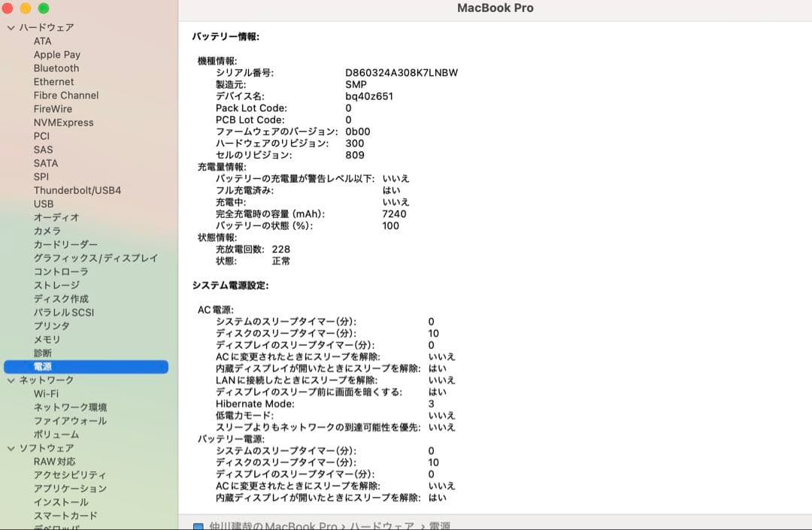Open the NVMExpress hardware entry

pyautogui.click(x=63, y=122)
